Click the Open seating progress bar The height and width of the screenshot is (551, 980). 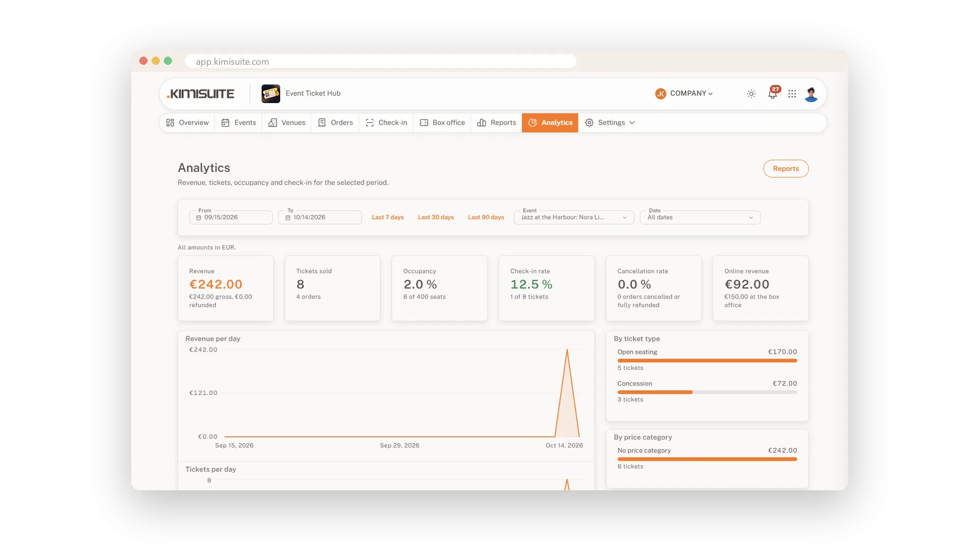point(707,361)
